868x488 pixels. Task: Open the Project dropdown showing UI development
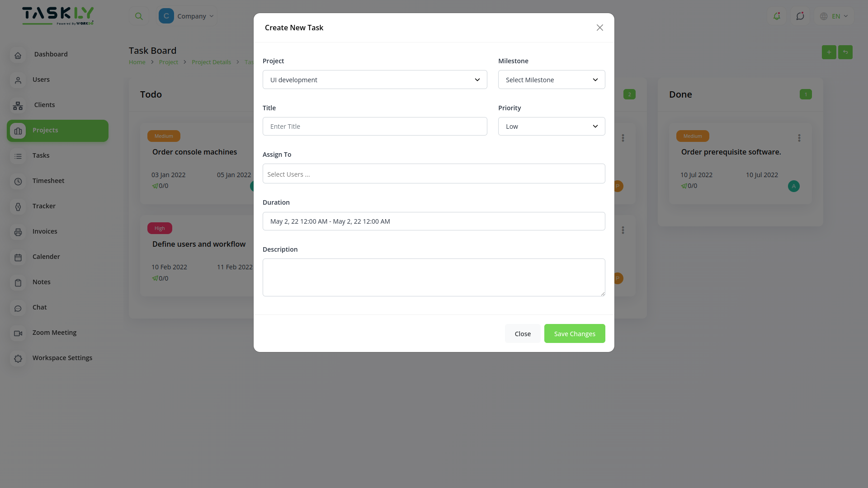click(375, 80)
